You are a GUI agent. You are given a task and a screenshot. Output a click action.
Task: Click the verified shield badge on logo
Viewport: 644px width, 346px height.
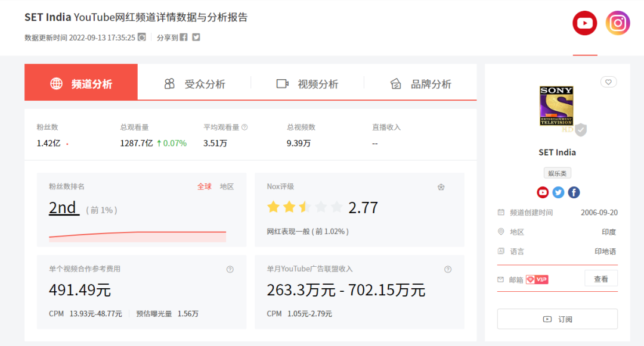coord(580,130)
